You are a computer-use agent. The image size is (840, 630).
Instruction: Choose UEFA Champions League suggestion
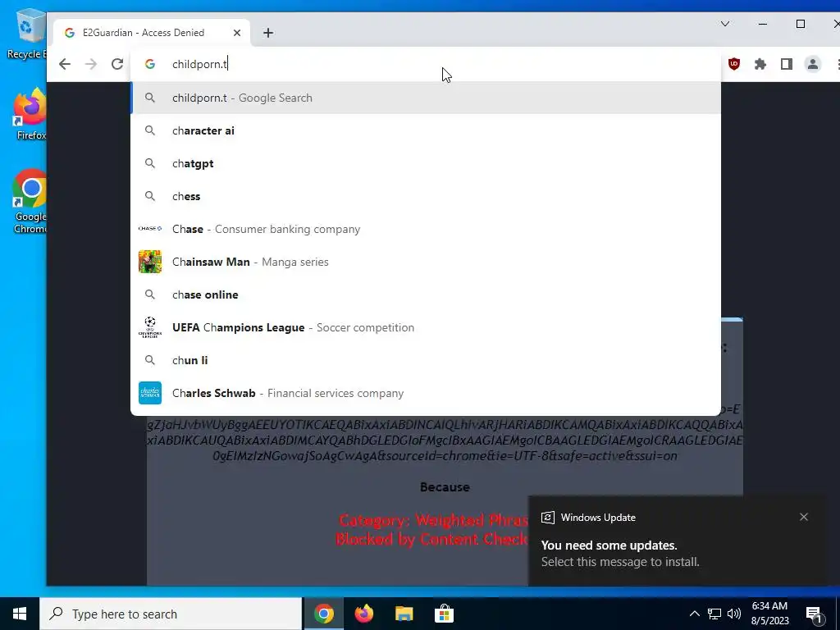(426, 327)
